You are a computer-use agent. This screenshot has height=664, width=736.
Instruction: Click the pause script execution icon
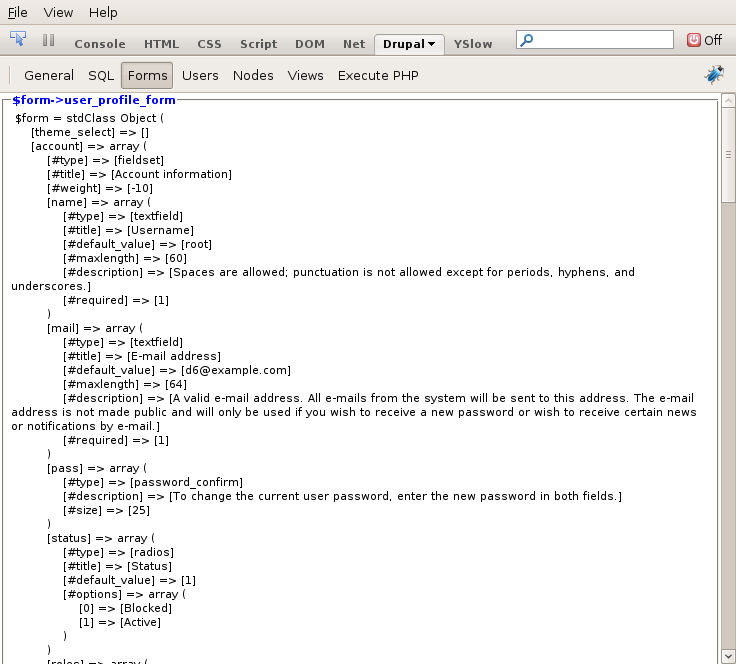[x=48, y=41]
